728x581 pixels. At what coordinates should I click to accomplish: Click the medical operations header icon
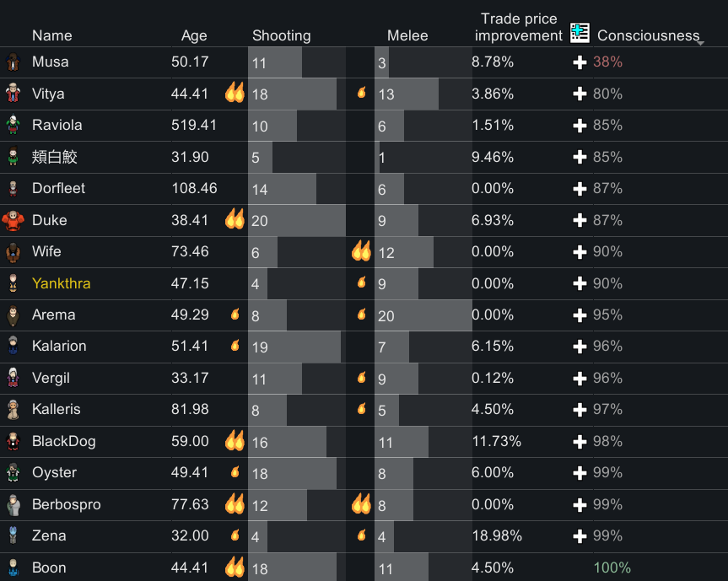[580, 33]
